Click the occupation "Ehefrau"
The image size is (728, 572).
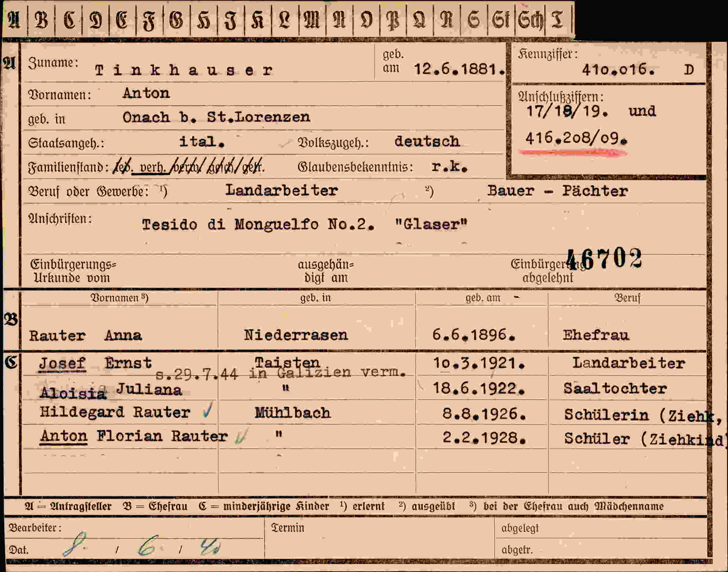pyautogui.click(x=596, y=335)
